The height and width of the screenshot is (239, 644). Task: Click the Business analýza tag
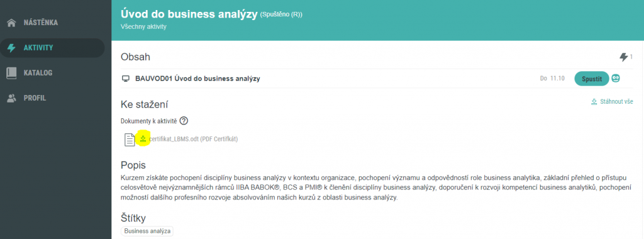coord(147,231)
